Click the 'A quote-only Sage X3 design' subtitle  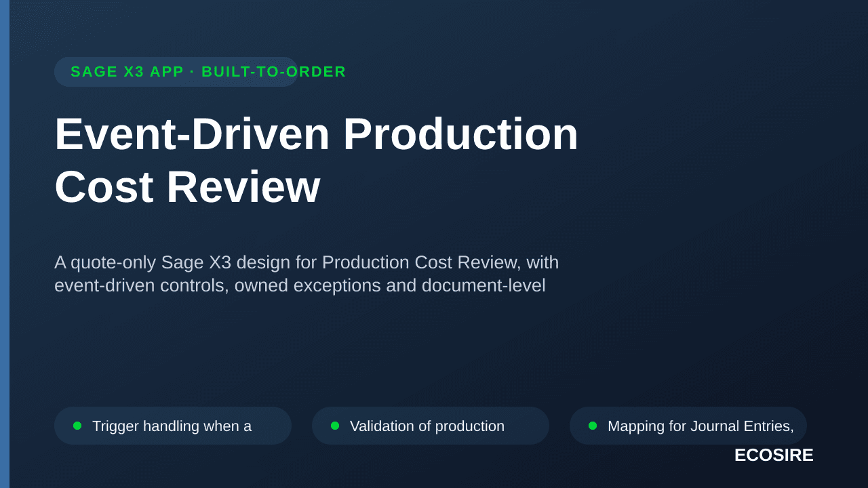click(x=307, y=274)
